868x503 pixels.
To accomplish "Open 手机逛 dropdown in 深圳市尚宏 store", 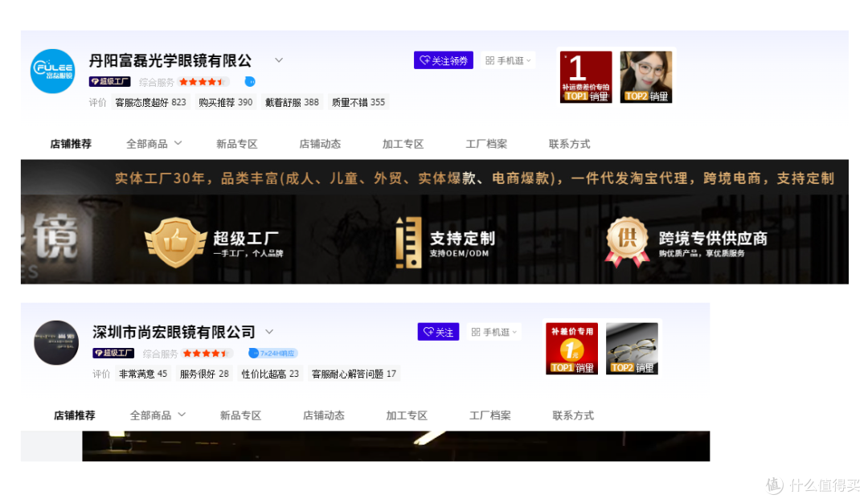I will click(494, 332).
